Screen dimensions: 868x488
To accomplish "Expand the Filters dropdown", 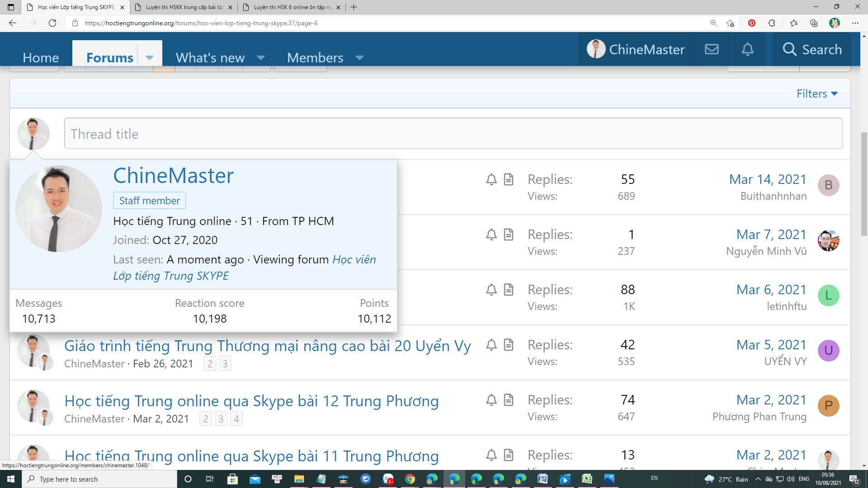I will [817, 94].
